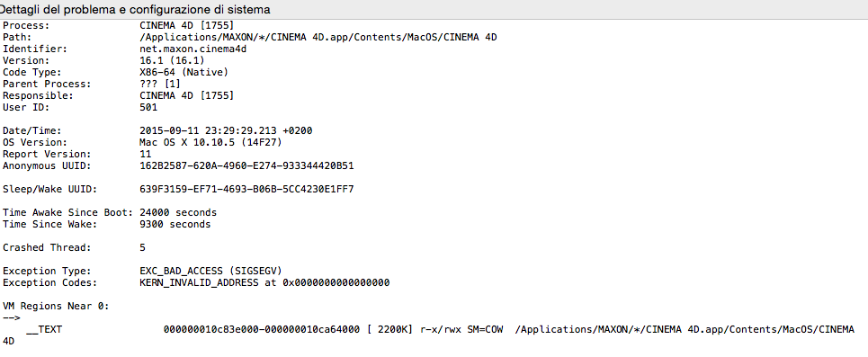Click the User ID 501 value
This screenshot has height=357, width=868.
(x=149, y=107)
